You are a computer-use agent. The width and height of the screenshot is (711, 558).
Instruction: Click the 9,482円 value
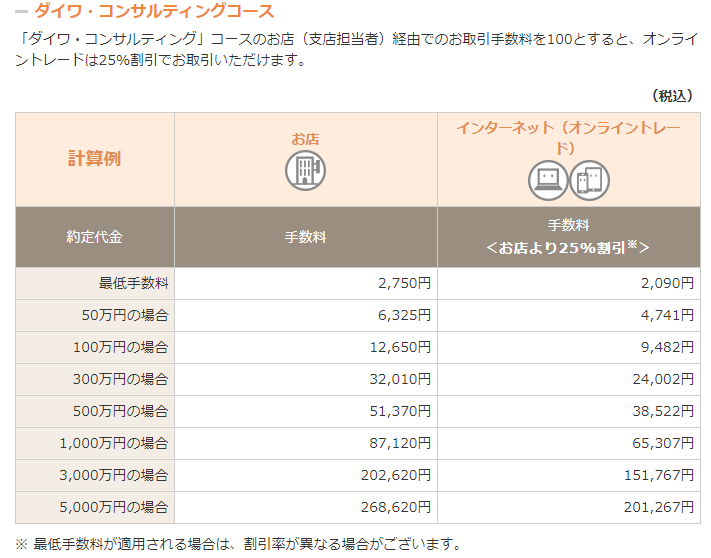tap(667, 347)
